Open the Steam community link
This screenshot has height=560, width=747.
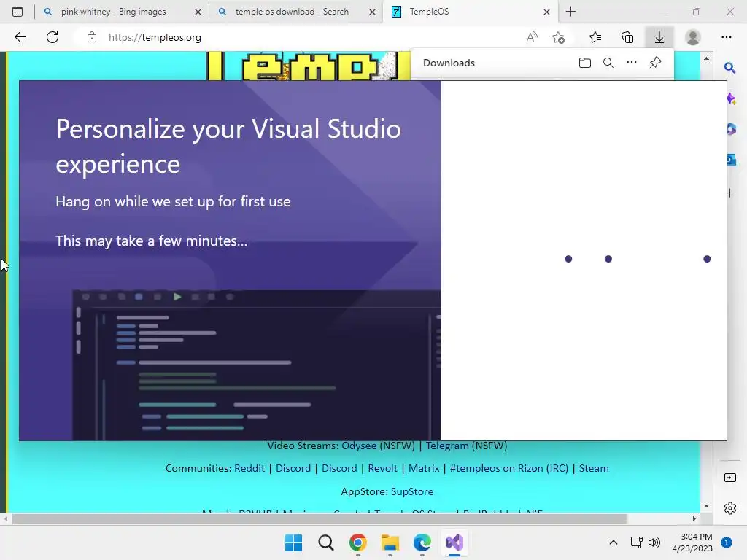pyautogui.click(x=594, y=468)
